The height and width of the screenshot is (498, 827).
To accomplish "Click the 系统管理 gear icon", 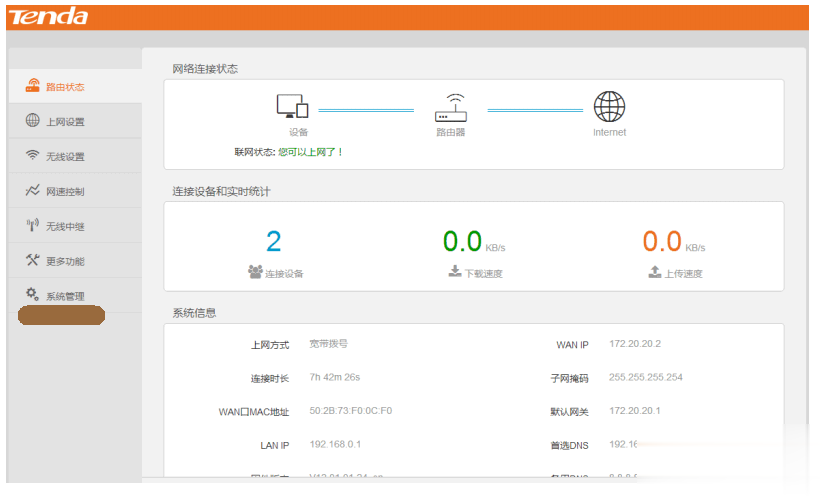I will 33,294.
